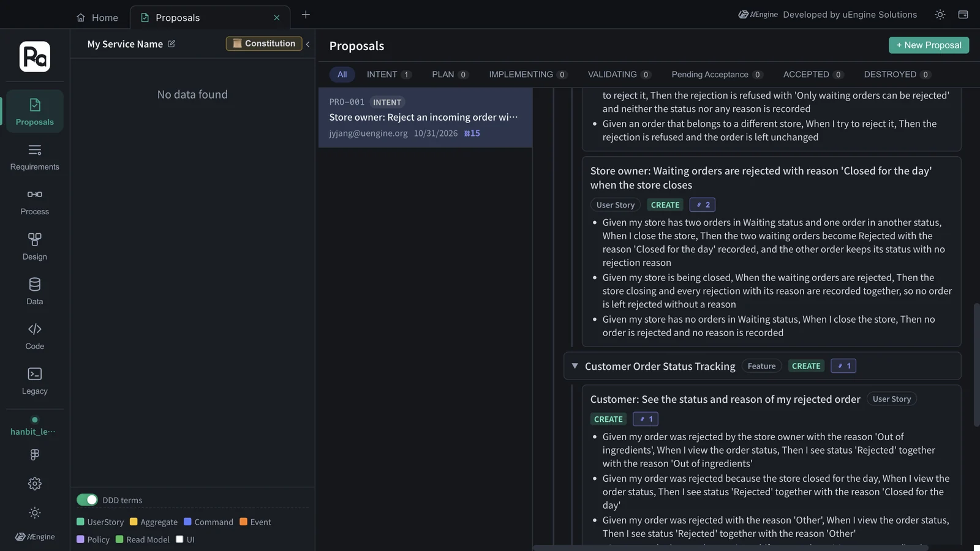Open the Requirements section in sidebar
Image resolution: width=980 pixels, height=551 pixels.
(34, 157)
